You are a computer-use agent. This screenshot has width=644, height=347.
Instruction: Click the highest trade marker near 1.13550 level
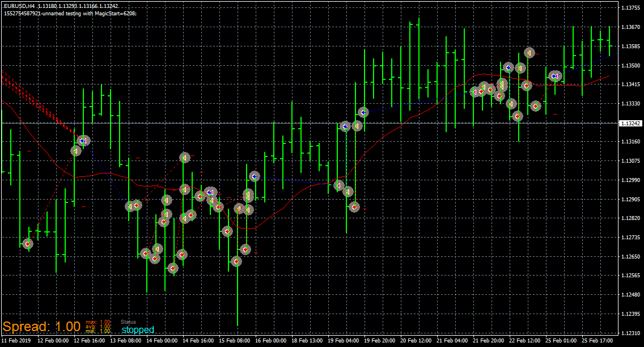(529, 53)
